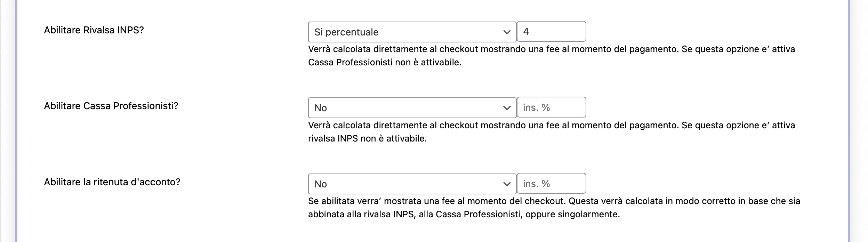The image size is (868, 242).
Task: Click the 'Abilitare Cassa Professionisti?' label
Action: [111, 106]
